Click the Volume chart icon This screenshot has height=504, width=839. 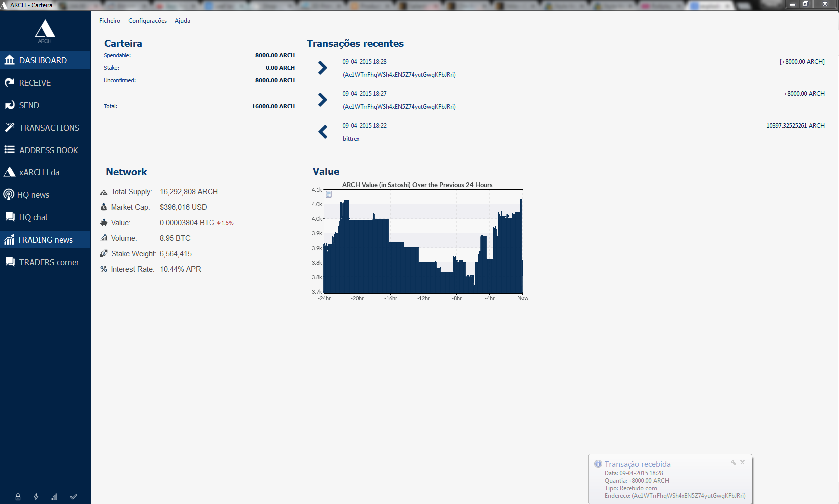104,238
